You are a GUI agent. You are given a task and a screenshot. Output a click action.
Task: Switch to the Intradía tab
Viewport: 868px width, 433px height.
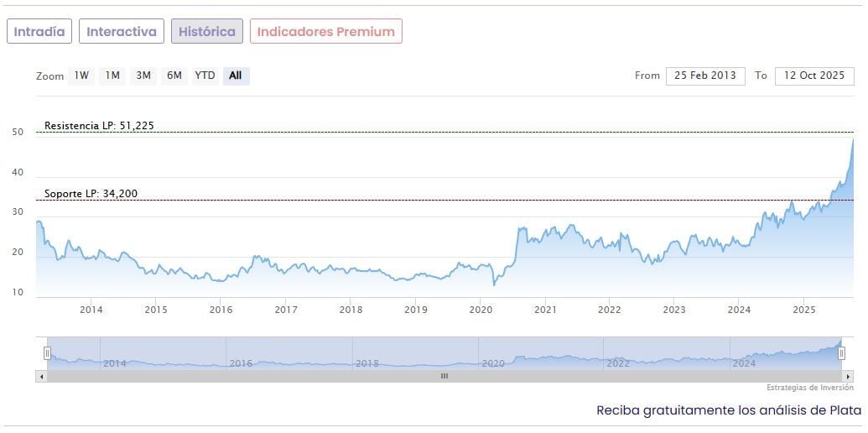click(39, 32)
